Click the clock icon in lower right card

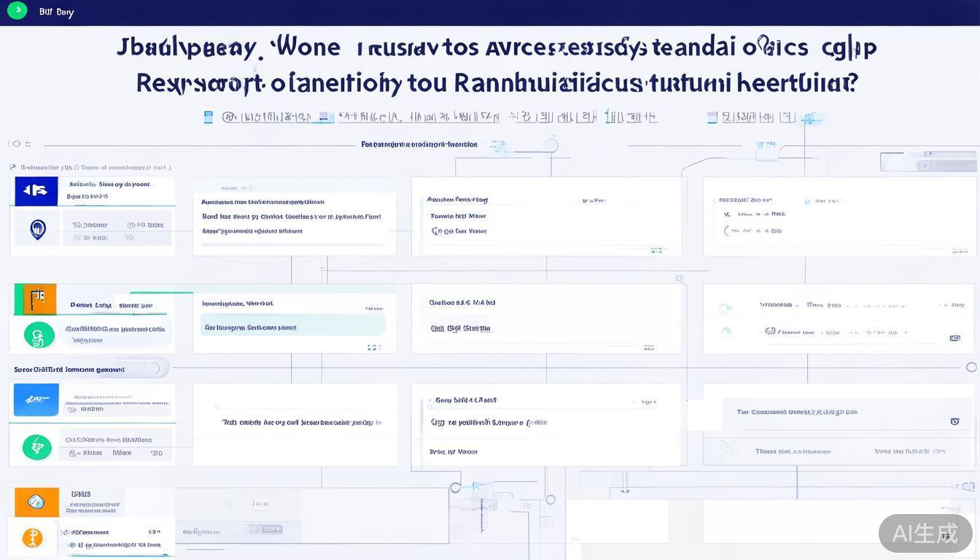954,421
